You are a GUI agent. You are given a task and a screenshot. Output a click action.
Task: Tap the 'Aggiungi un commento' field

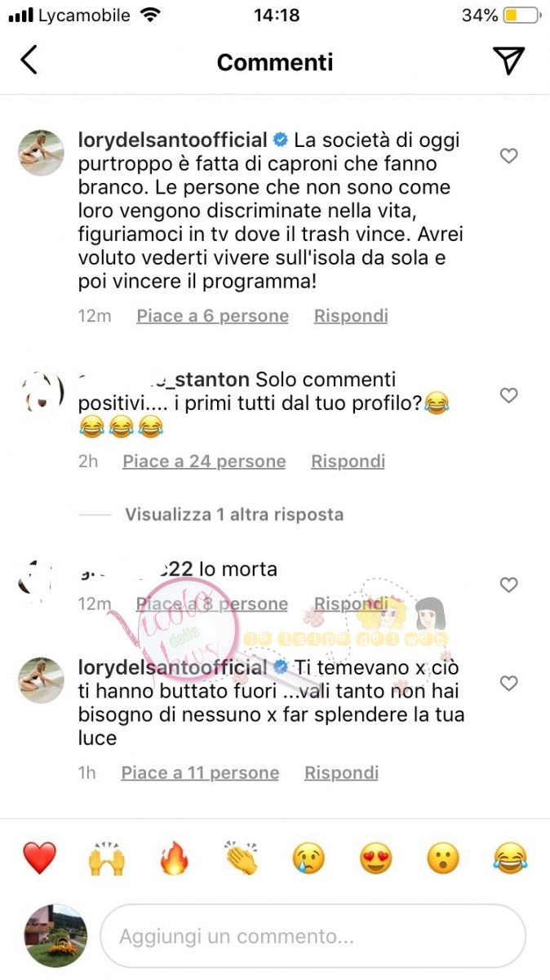[x=313, y=935]
